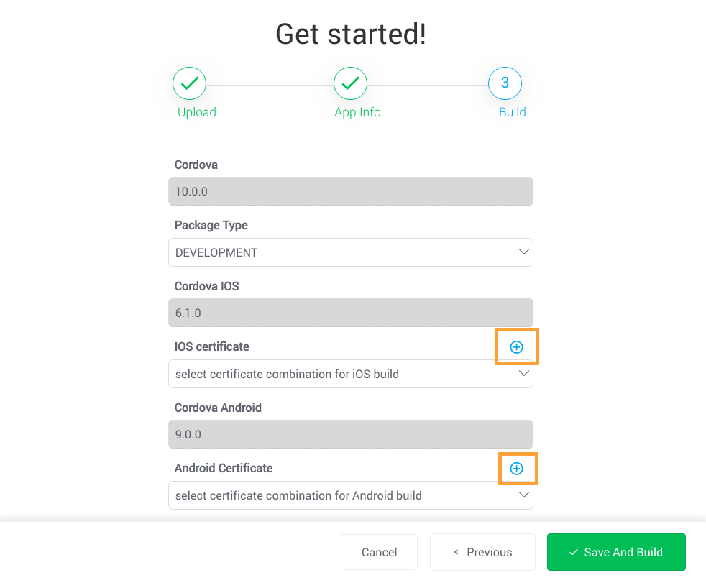Go back using the Previous button
This screenshot has height=588, width=706.
(482, 552)
